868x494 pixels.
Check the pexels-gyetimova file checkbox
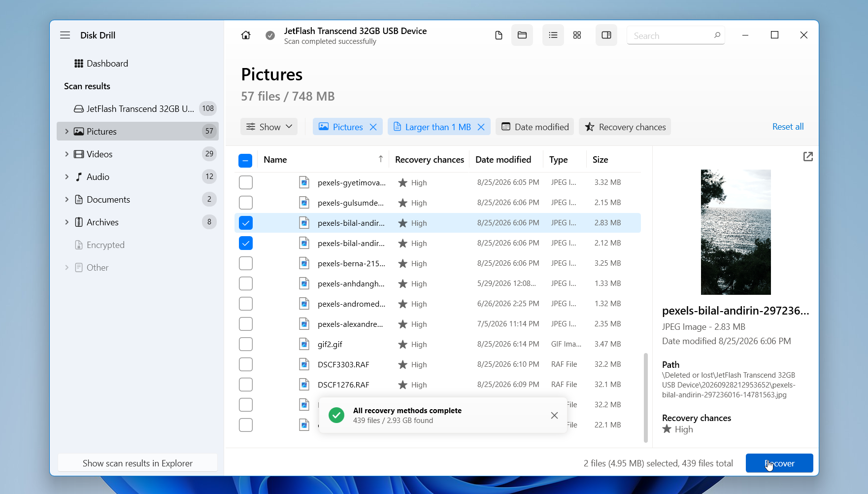246,182
